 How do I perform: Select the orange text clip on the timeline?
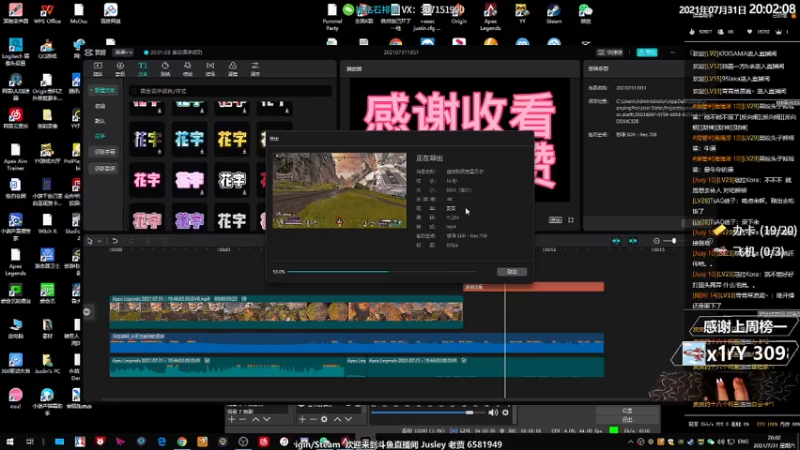(x=534, y=287)
